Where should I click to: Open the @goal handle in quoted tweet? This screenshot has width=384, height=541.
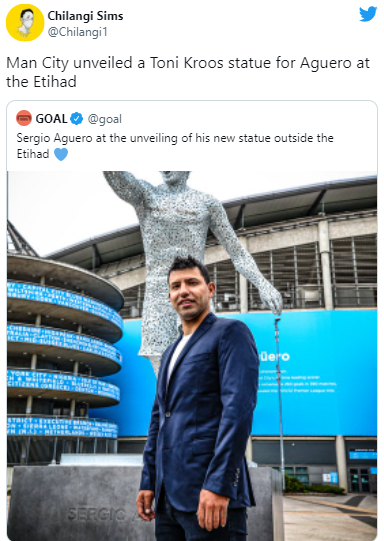click(x=105, y=119)
